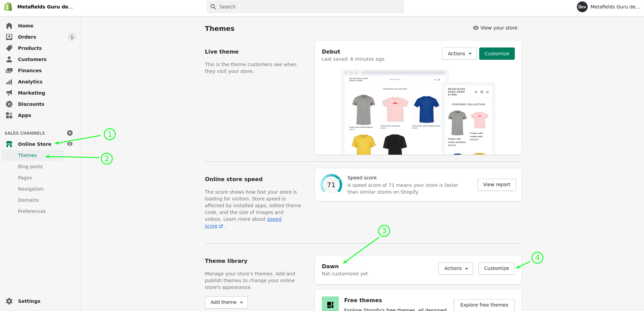644x311 pixels.
Task: Click the orders count badge 1
Action: pyautogui.click(x=72, y=37)
